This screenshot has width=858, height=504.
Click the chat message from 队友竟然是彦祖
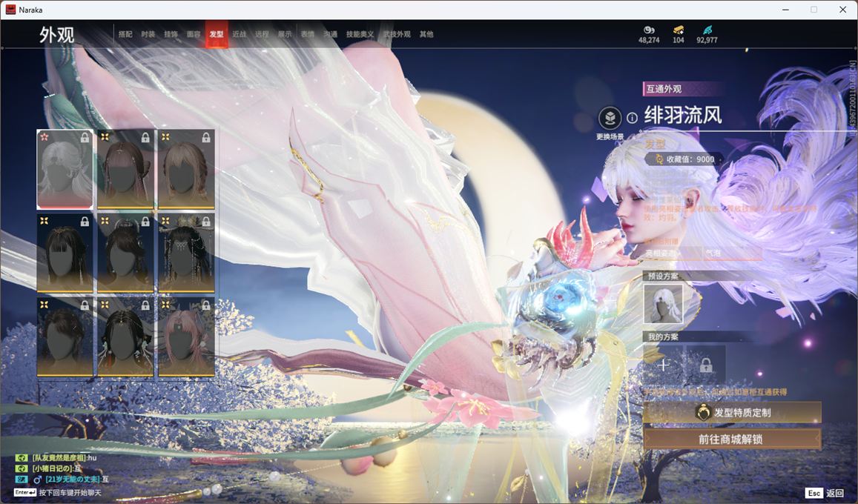(x=65, y=458)
